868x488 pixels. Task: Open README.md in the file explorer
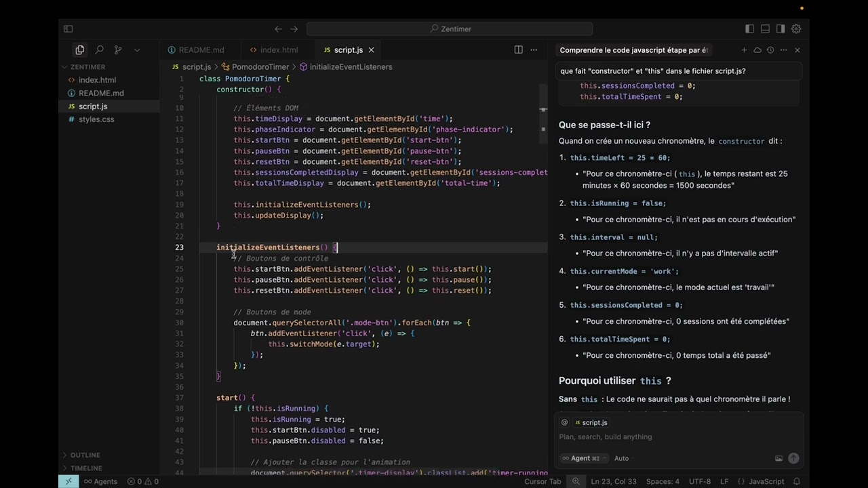click(101, 93)
